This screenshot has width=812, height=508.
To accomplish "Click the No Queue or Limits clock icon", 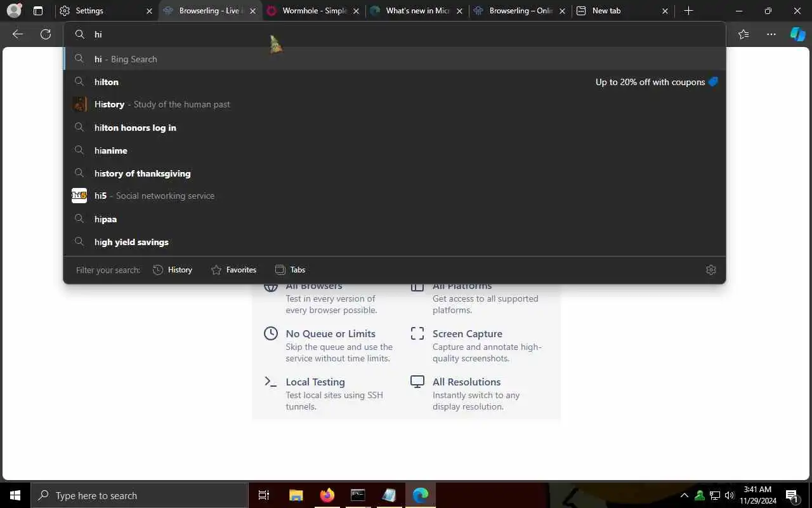I will tap(271, 333).
